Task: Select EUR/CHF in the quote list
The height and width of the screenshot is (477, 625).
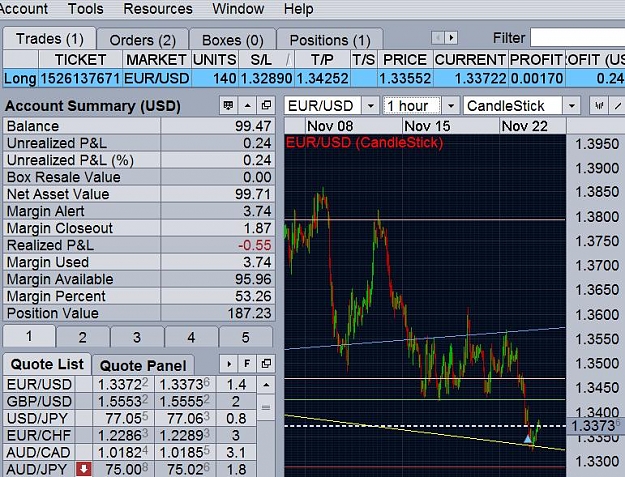Action: point(130,436)
